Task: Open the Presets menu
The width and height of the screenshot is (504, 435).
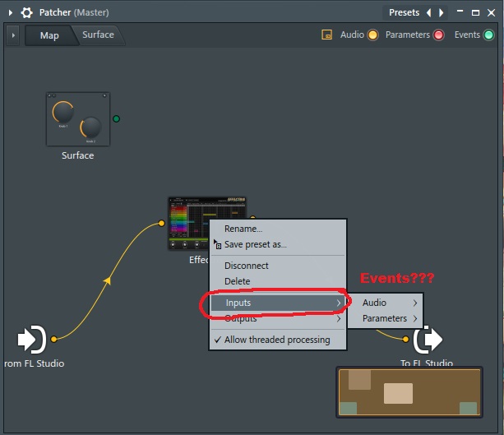Action: (x=404, y=12)
